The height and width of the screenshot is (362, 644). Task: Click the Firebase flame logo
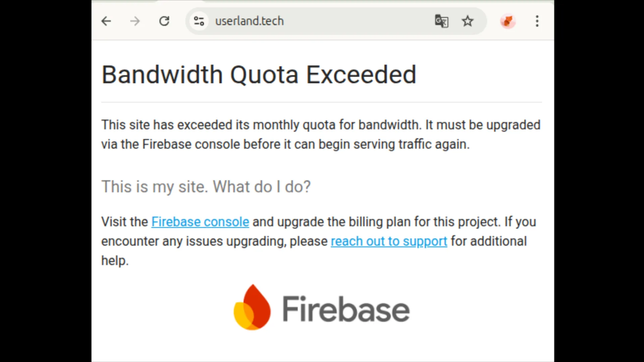[252, 307]
